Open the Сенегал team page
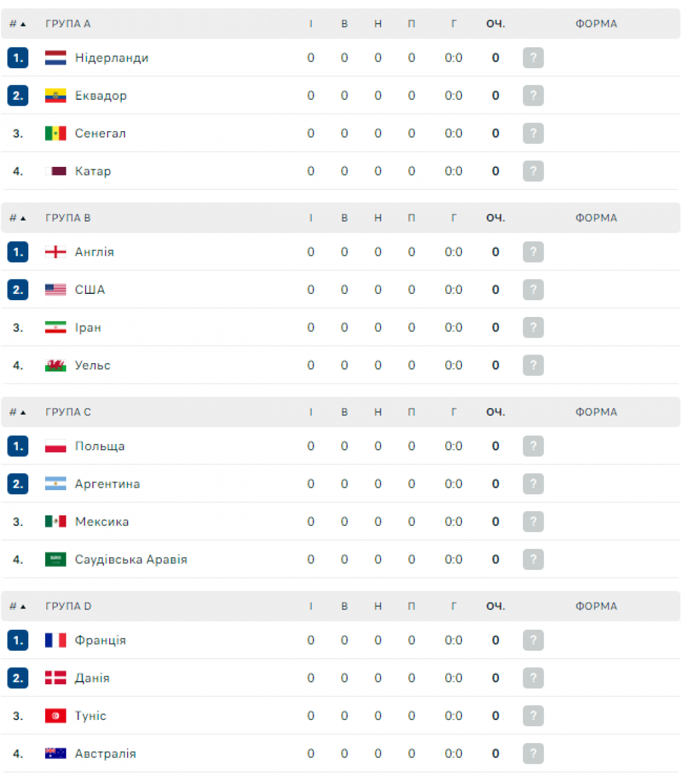This screenshot has height=784, width=693. pyautogui.click(x=100, y=133)
